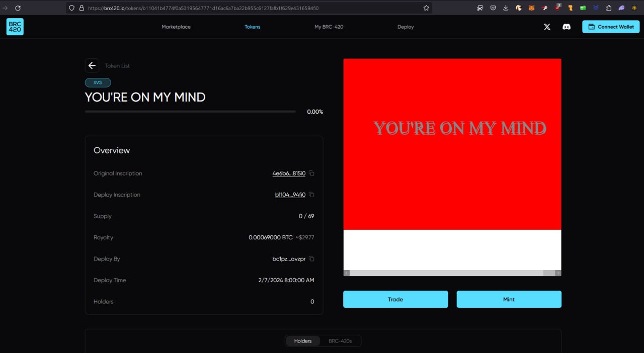Click the Mint button

tap(509, 299)
